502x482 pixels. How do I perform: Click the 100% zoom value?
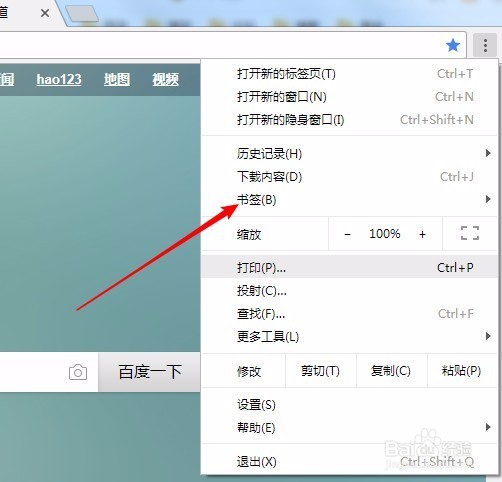tap(385, 234)
